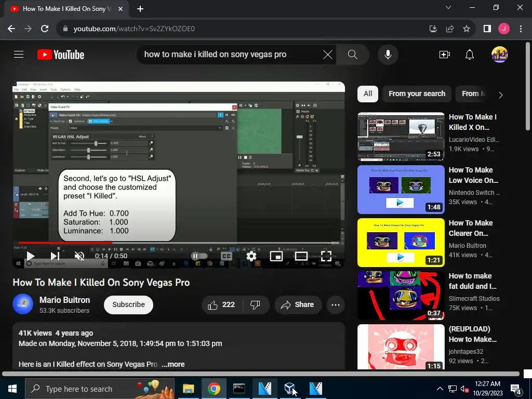
Task: Close the How To Make I Killed tab
Action: point(121,9)
